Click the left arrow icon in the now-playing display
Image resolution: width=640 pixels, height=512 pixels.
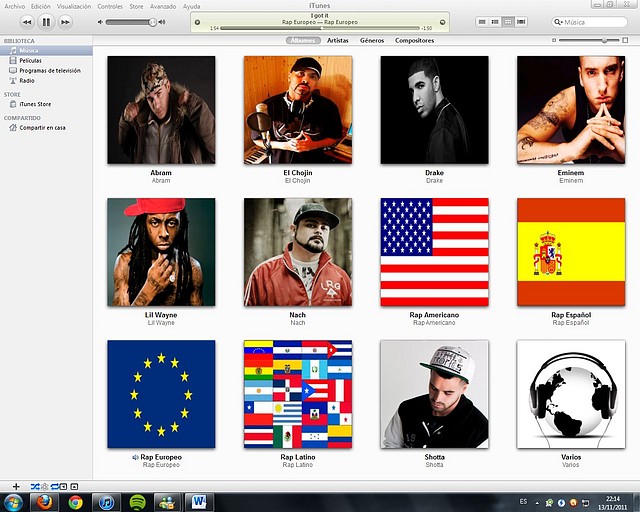click(x=198, y=22)
